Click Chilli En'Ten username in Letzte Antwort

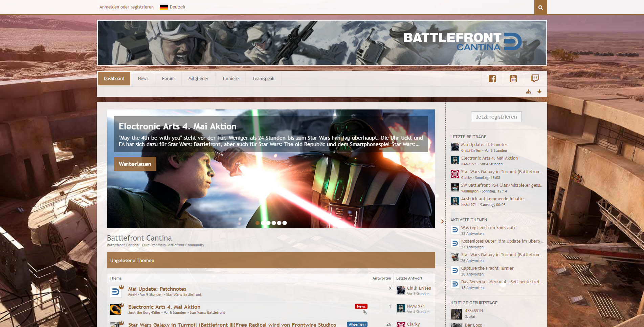coord(419,288)
